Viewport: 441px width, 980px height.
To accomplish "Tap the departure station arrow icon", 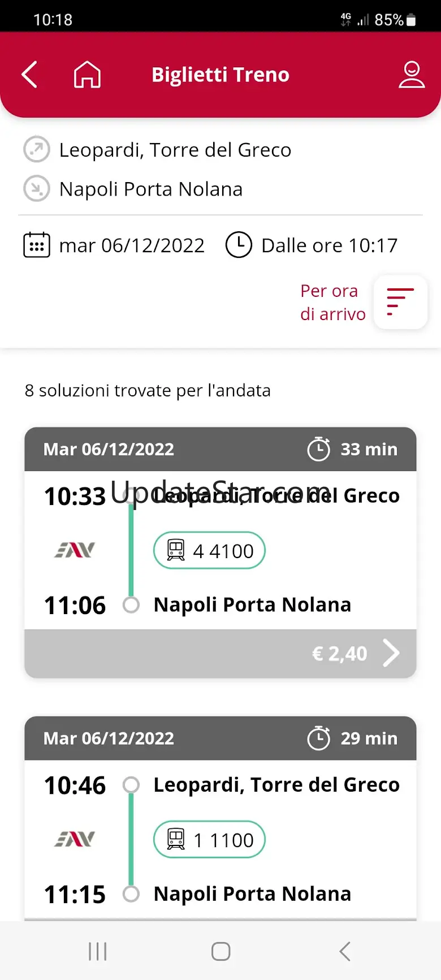I will click(37, 150).
